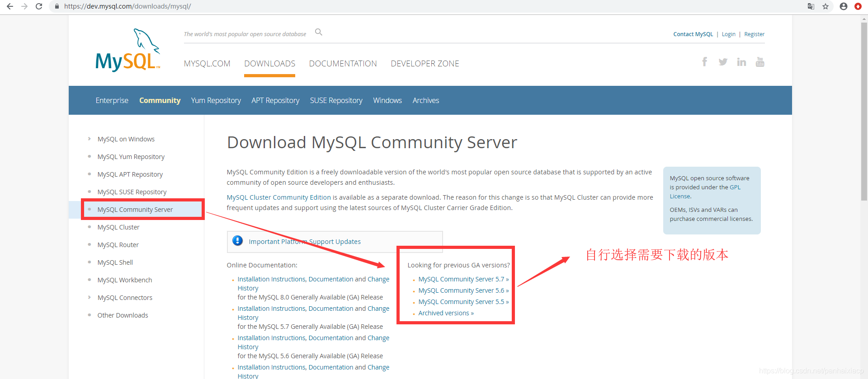Open installation instructions for MySQL 5.6 release
Screen dimensions: 868x379
click(313, 342)
